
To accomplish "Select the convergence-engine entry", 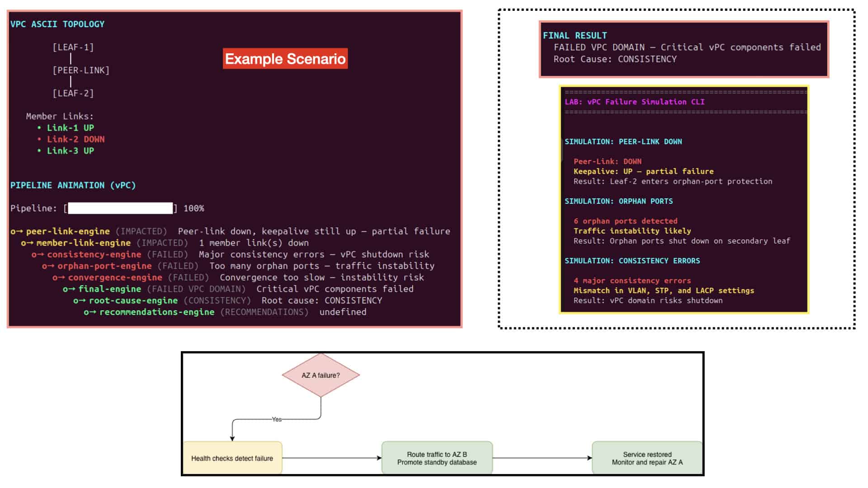I will [x=238, y=277].
